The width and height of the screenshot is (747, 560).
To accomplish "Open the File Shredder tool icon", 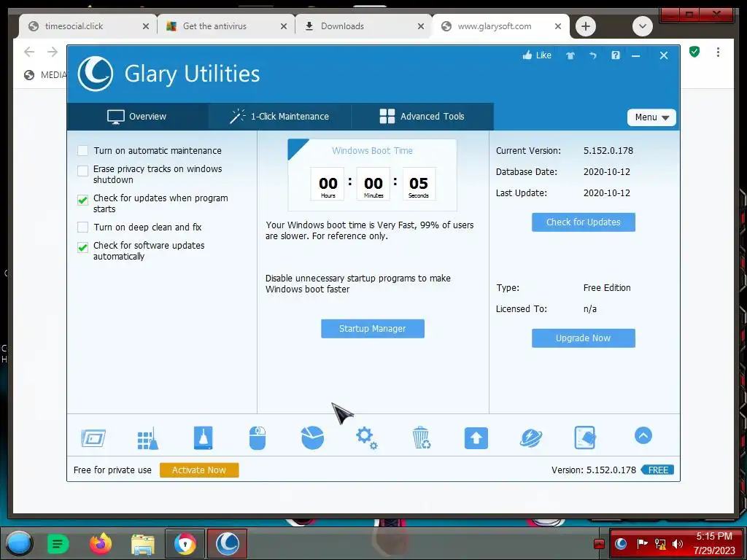I will click(585, 437).
